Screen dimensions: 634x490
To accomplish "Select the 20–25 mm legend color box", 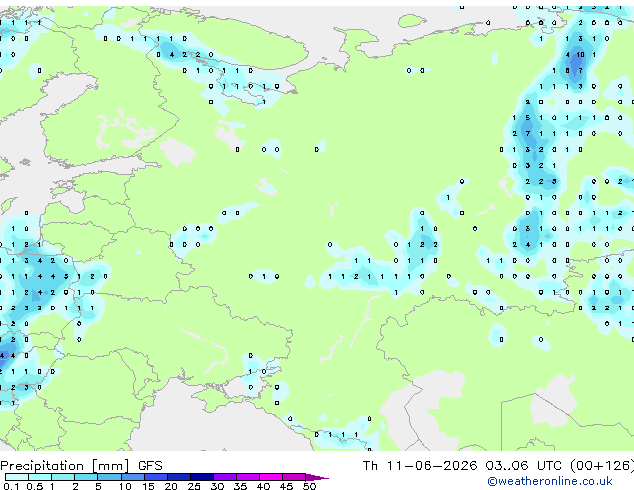I will click(179, 477).
